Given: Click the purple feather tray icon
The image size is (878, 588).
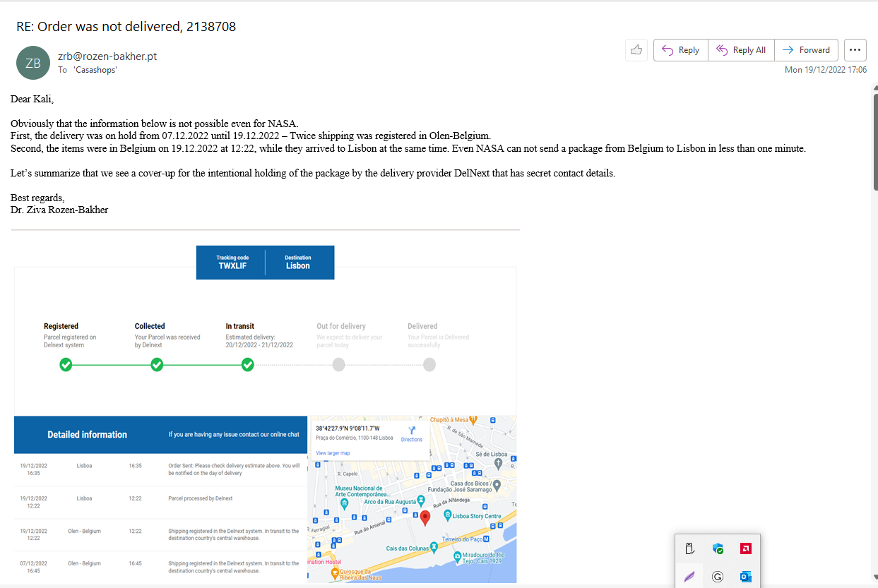Looking at the screenshot, I should point(690,577).
